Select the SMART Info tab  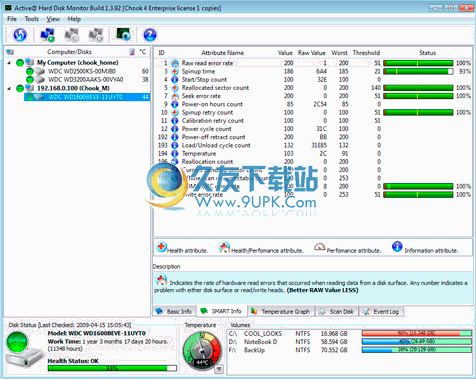click(x=221, y=311)
